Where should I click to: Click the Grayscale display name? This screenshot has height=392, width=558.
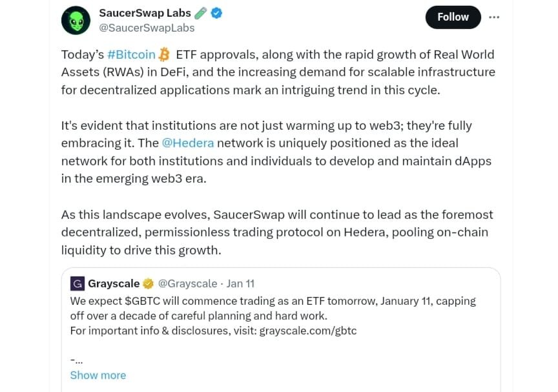[x=114, y=284]
